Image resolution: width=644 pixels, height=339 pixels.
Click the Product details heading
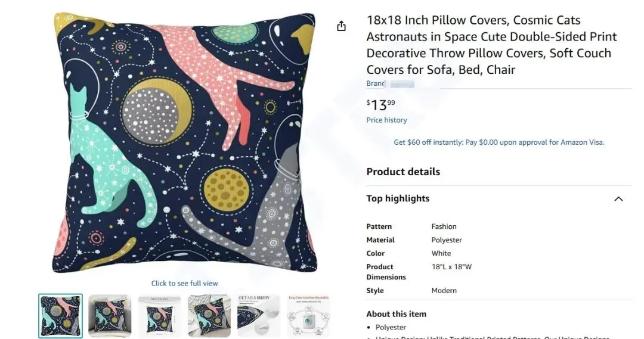pyautogui.click(x=403, y=172)
